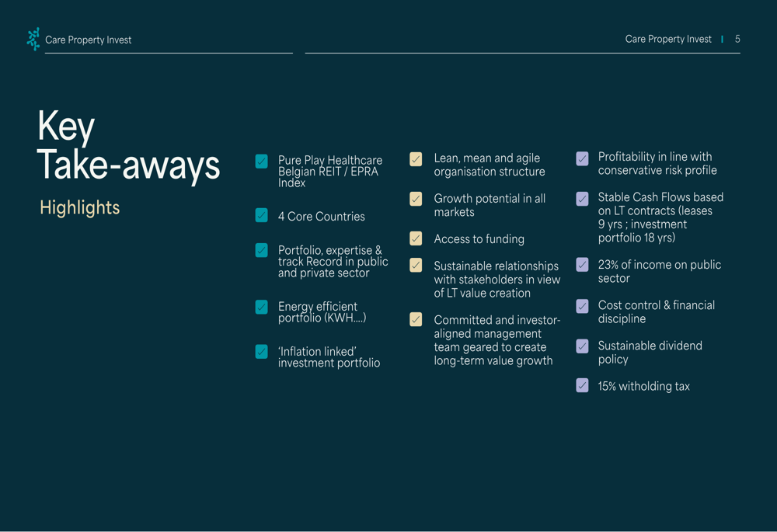Click the teal check beside Energy efficient portfolio
Screen dimensions: 777x532
click(x=262, y=308)
